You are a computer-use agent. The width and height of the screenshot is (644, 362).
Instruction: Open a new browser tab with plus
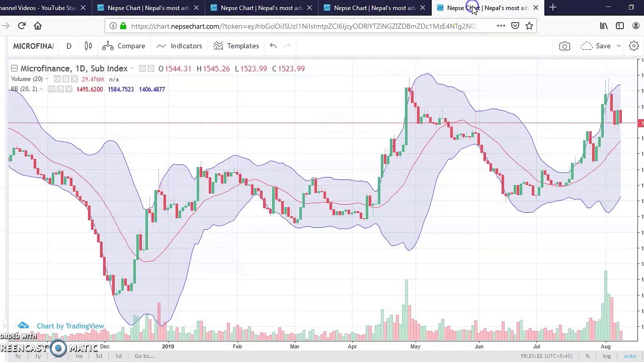(x=552, y=8)
